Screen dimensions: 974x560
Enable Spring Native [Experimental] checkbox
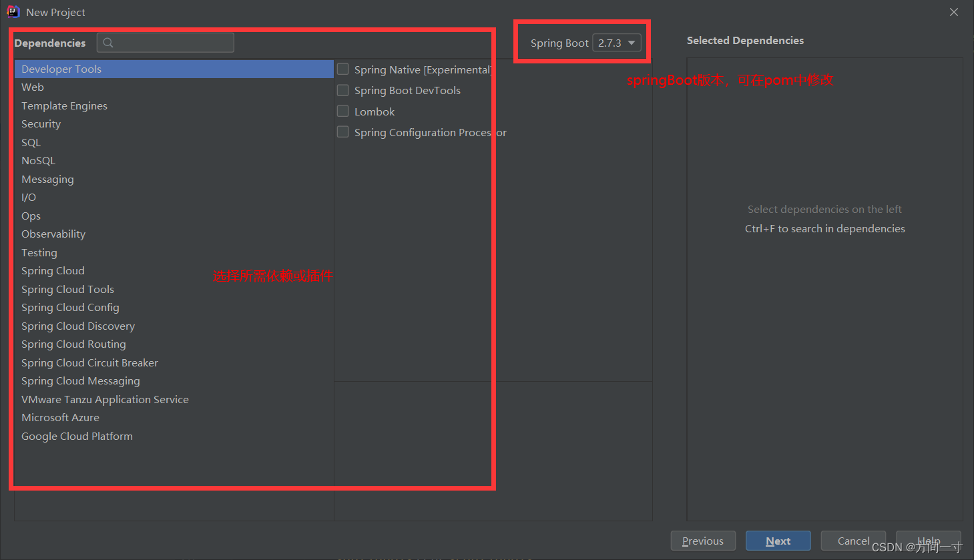pos(343,69)
